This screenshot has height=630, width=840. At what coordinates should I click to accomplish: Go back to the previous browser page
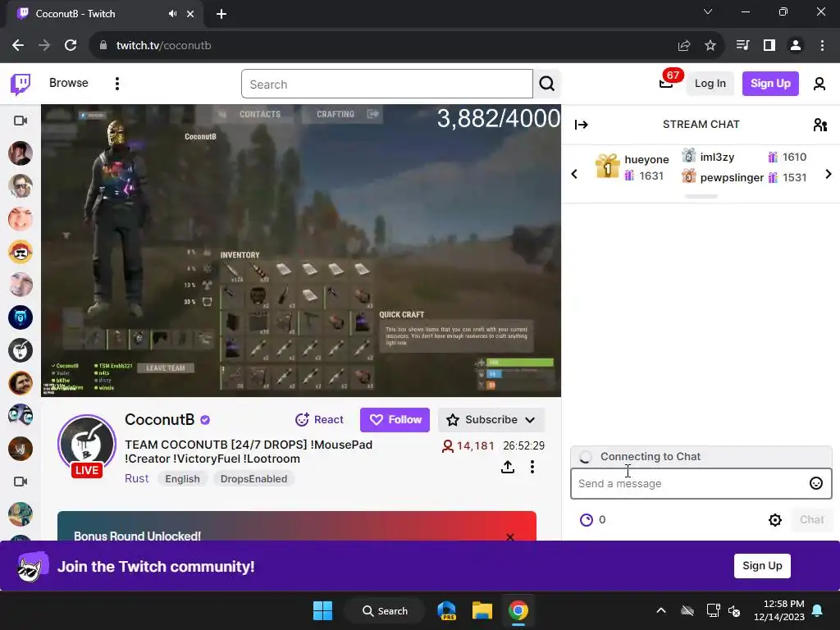(18, 46)
